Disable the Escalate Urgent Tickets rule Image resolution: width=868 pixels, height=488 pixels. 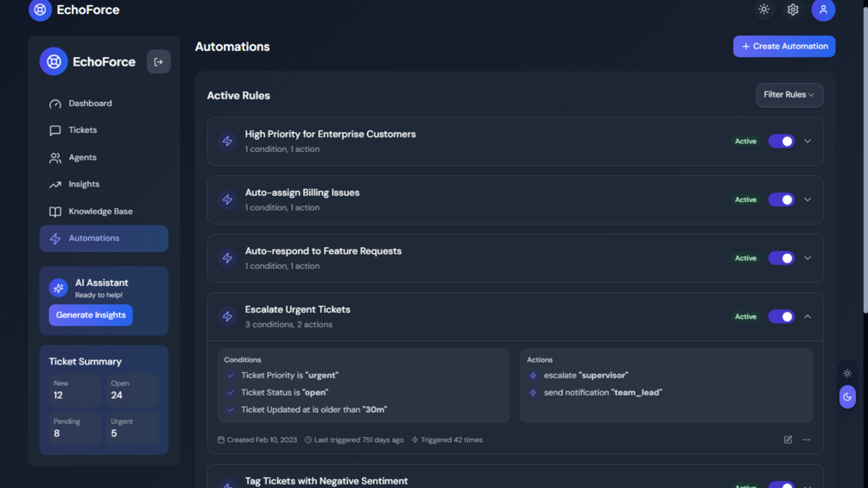pyautogui.click(x=781, y=316)
